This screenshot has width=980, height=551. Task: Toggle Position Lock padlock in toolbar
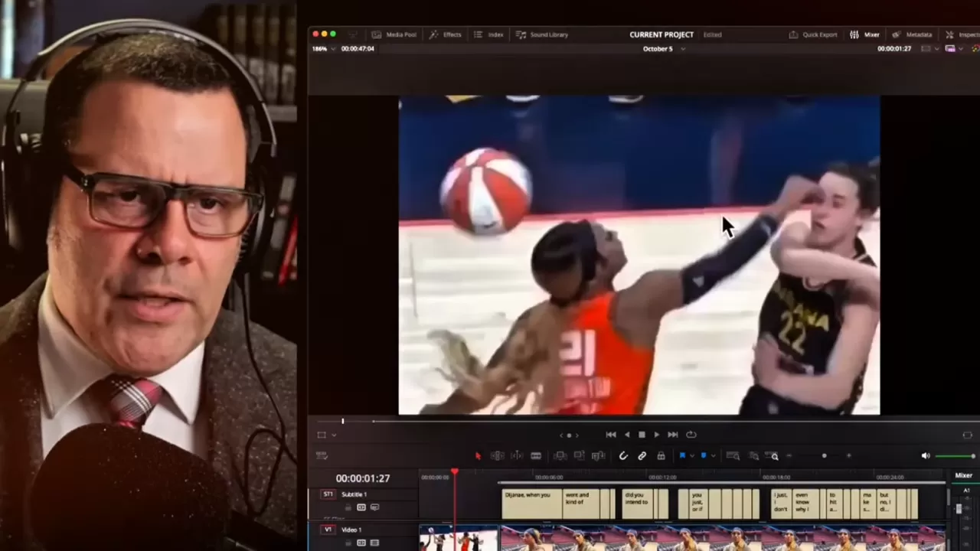(x=661, y=456)
